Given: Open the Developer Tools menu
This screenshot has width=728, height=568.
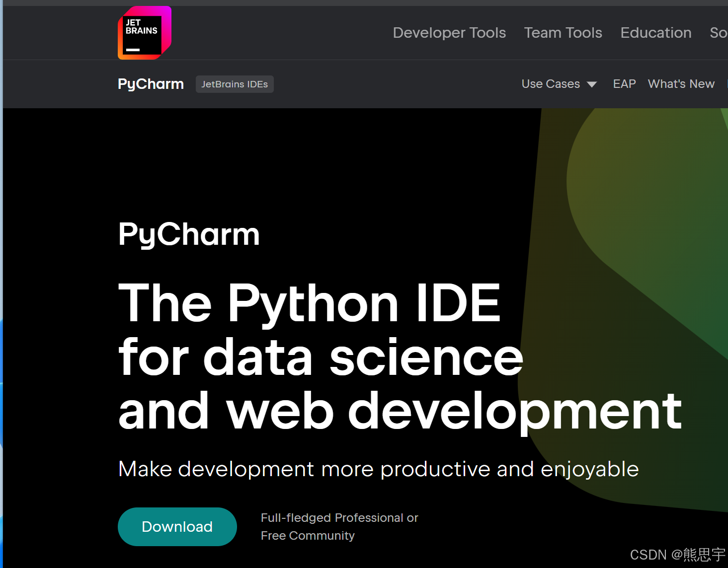Looking at the screenshot, I should point(449,33).
